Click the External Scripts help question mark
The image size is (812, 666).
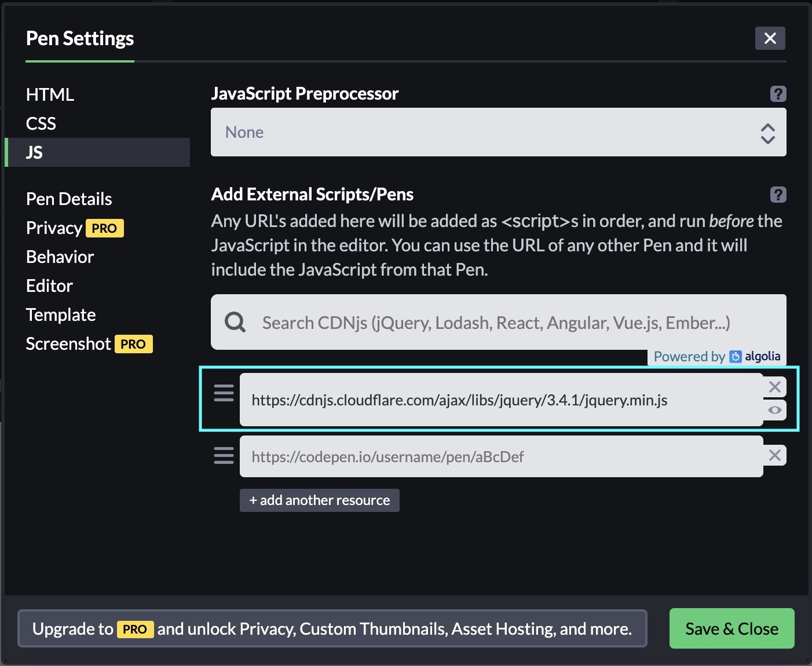pos(778,195)
